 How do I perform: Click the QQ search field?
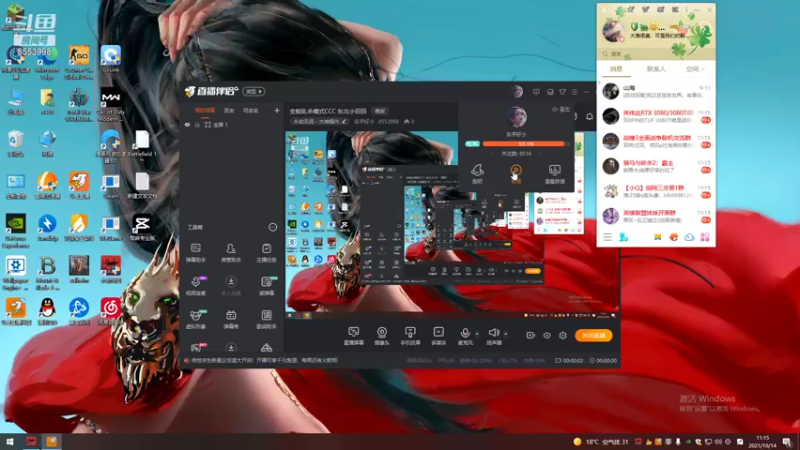(656, 54)
